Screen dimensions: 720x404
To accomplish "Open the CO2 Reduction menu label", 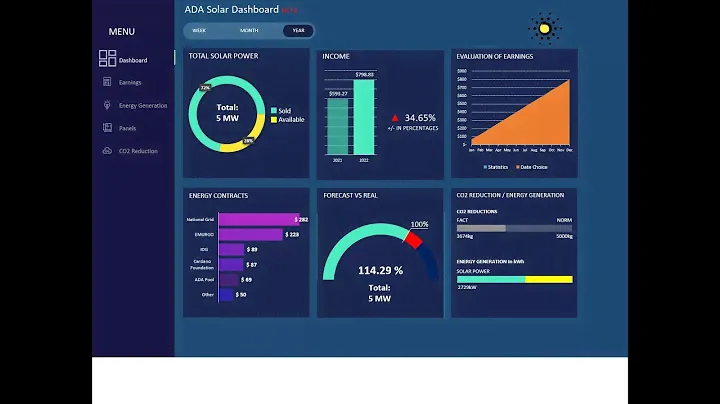I will click(x=138, y=151).
